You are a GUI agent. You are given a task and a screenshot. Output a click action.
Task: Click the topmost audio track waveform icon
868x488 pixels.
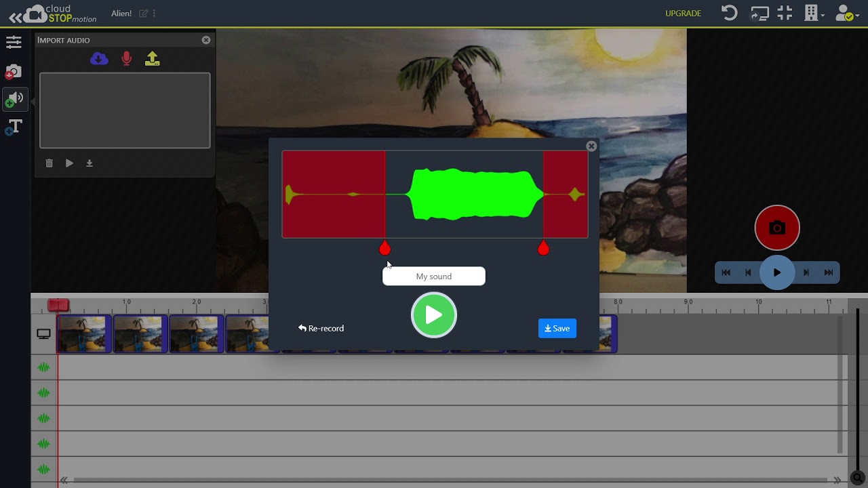coord(44,367)
